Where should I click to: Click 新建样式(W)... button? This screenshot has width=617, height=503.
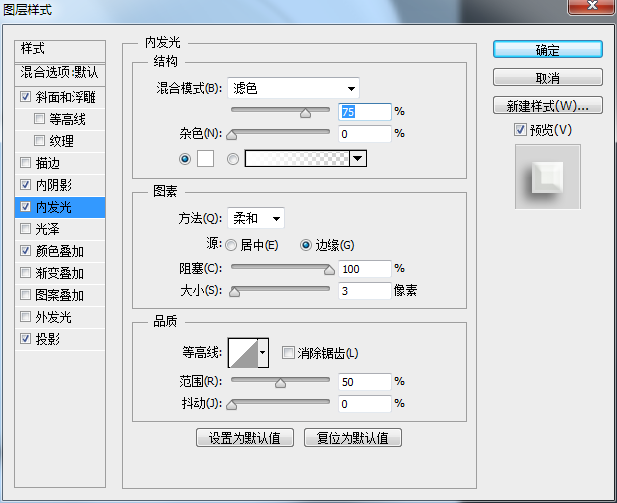pyautogui.click(x=548, y=105)
